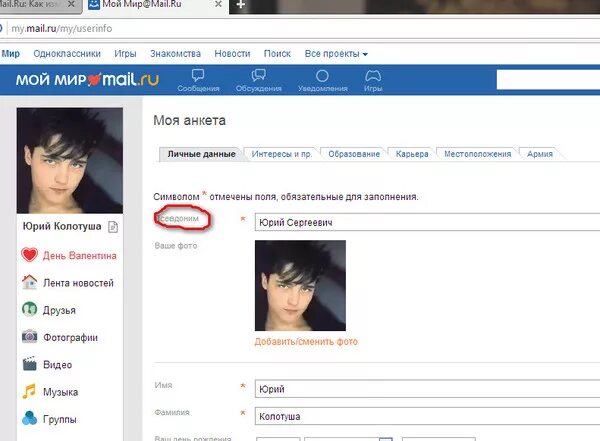
Task: Click the sidebar profile photo
Action: pos(70,160)
